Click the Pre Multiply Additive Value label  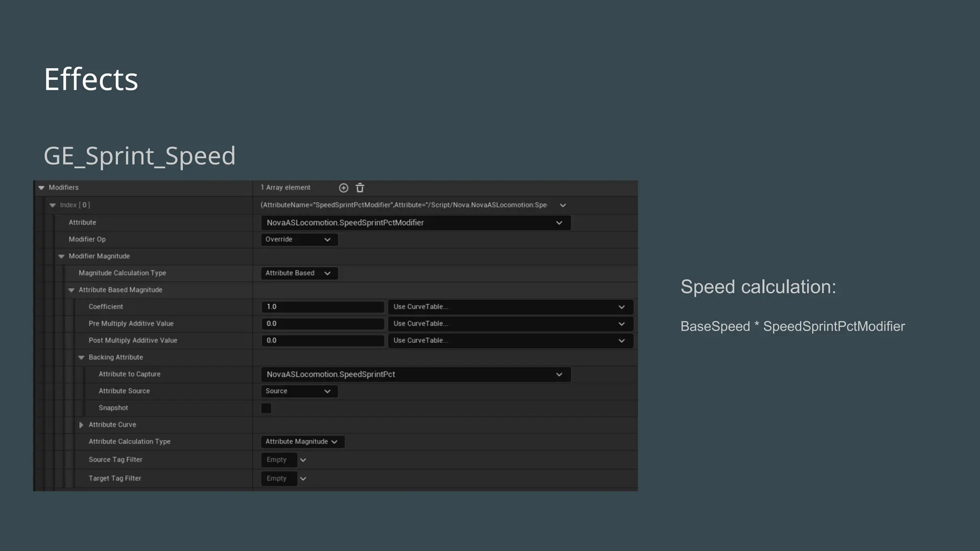(131, 323)
